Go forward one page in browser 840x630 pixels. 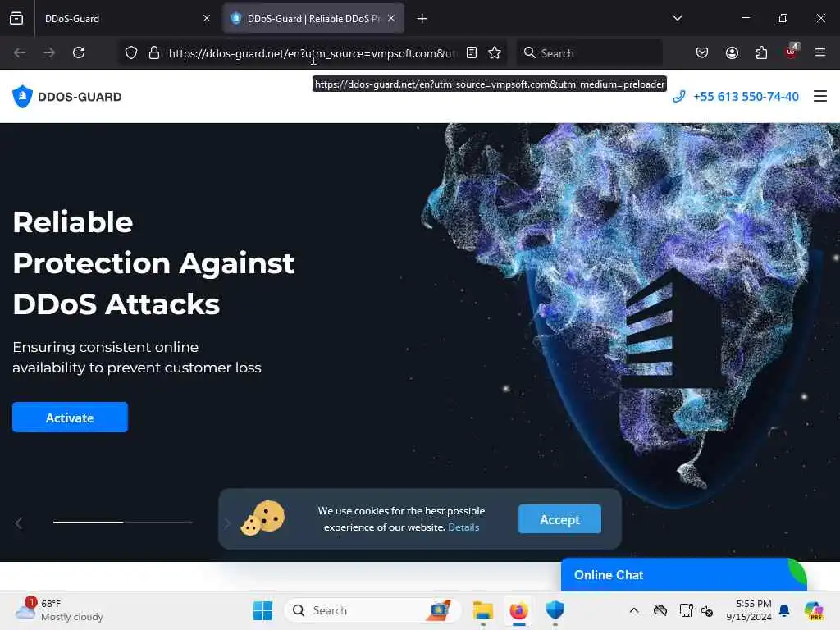pos(49,53)
